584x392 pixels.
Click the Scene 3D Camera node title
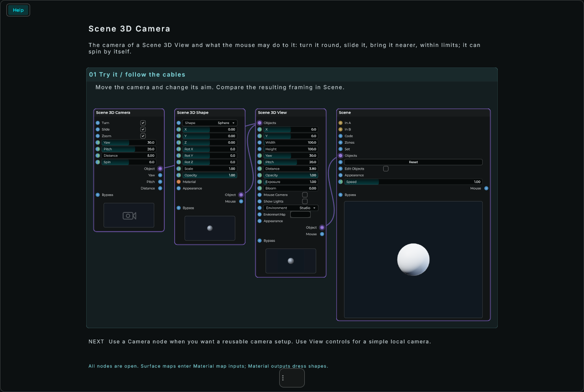tap(113, 113)
